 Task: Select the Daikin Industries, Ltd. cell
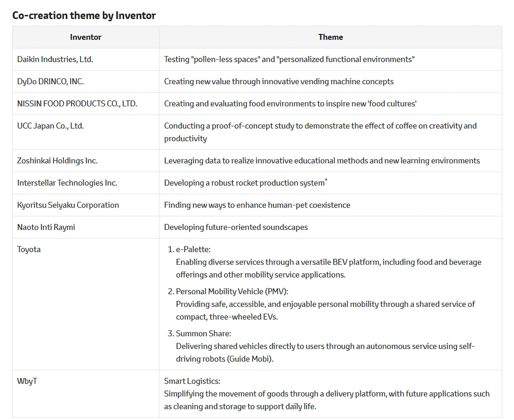point(55,59)
